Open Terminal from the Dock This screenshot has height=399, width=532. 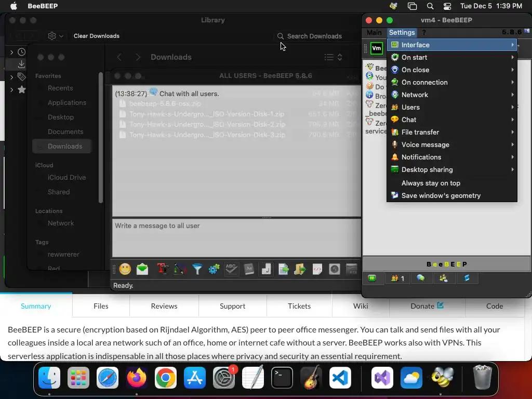pos(282,378)
